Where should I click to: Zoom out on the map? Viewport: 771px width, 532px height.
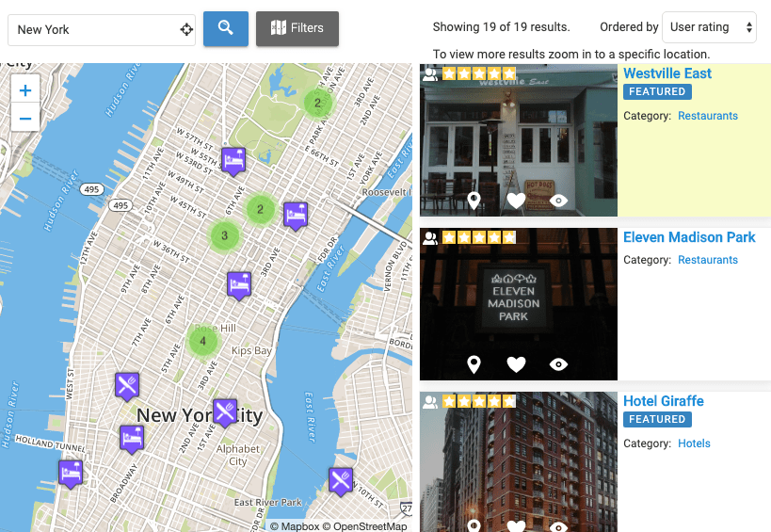24,119
